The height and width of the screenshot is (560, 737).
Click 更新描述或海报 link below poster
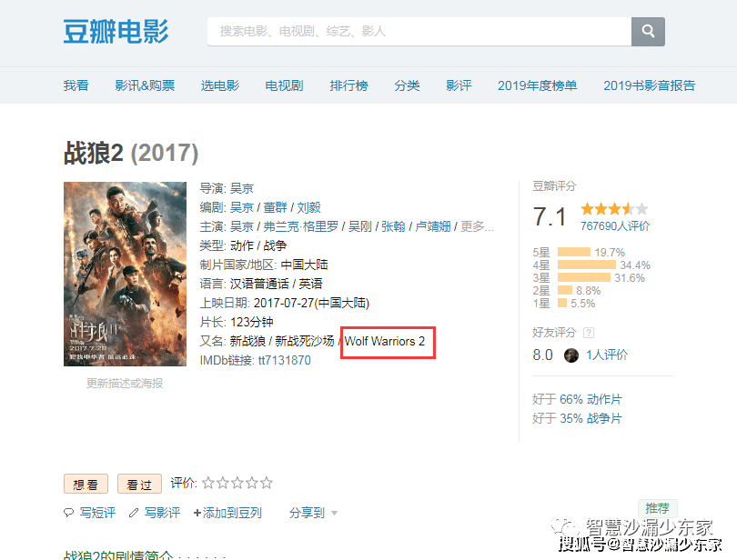pyautogui.click(x=125, y=384)
